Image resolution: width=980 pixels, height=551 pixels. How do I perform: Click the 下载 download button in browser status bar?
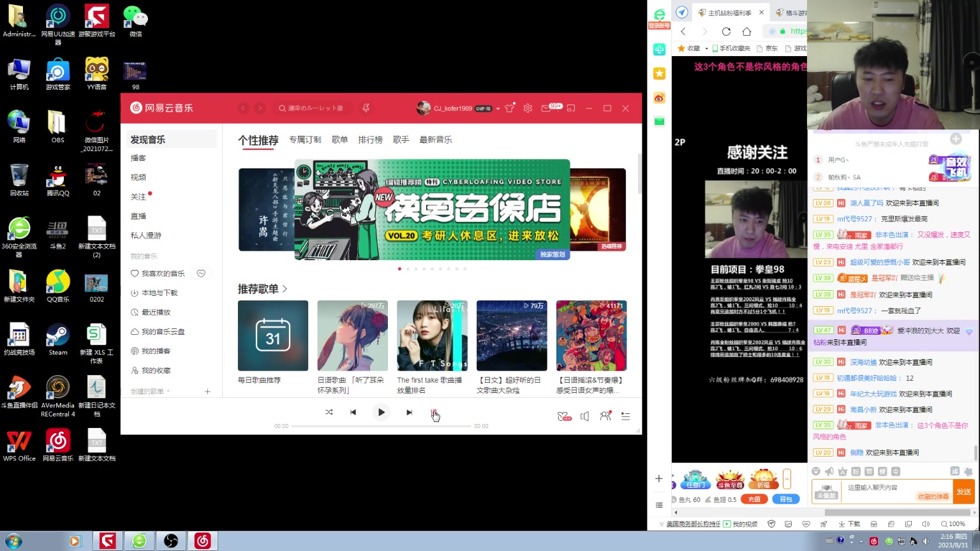pyautogui.click(x=849, y=524)
